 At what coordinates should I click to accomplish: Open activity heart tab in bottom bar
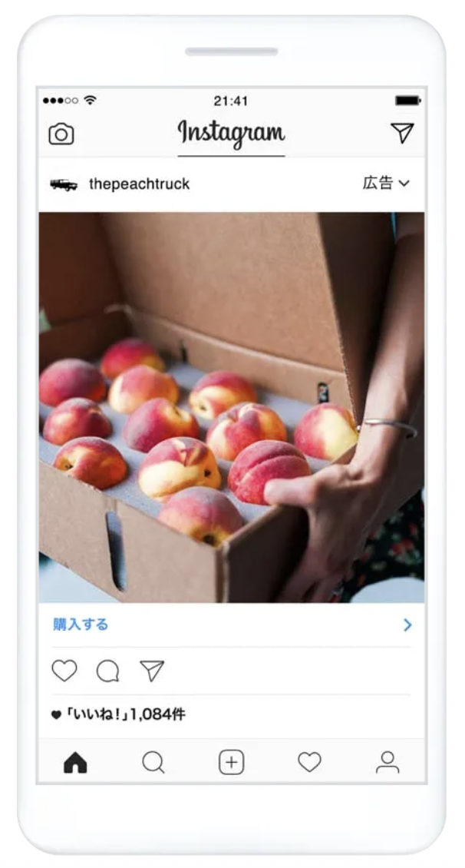click(310, 762)
